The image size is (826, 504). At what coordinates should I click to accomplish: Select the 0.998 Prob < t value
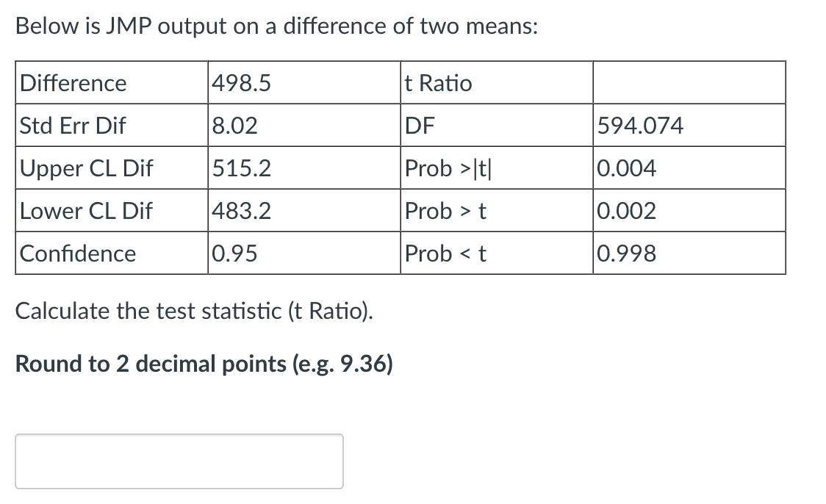(x=625, y=253)
